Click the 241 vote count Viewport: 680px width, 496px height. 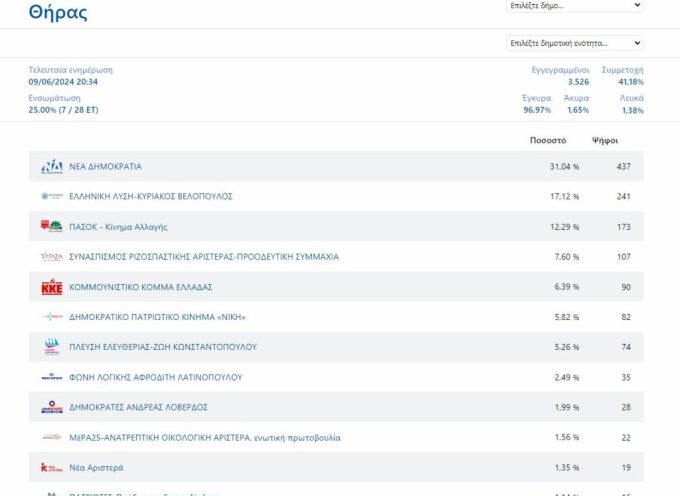tap(624, 196)
